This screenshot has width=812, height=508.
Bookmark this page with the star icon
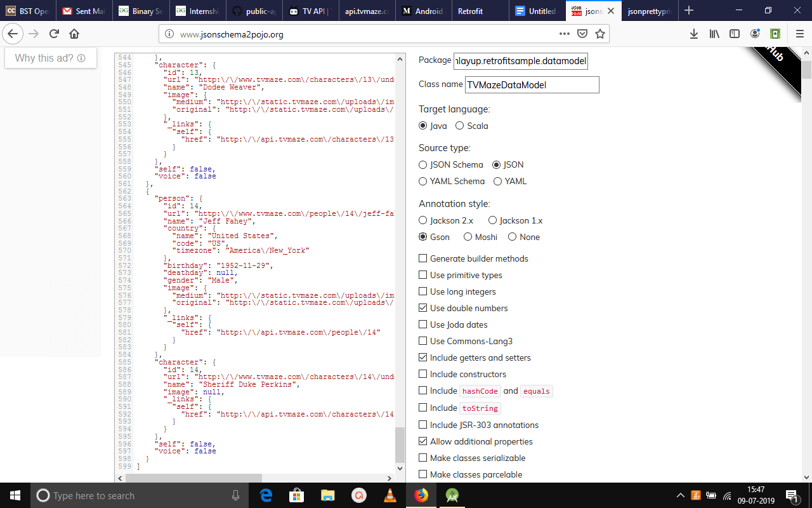tap(599, 34)
